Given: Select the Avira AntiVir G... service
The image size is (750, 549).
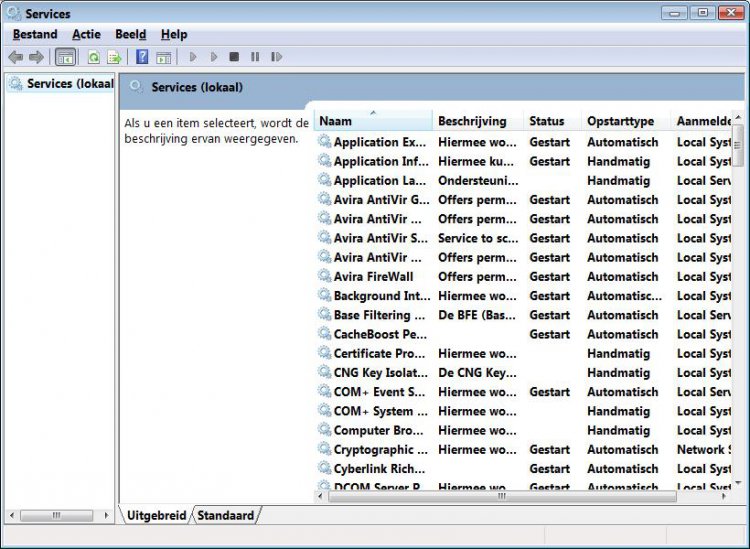Looking at the screenshot, I should [x=382, y=200].
